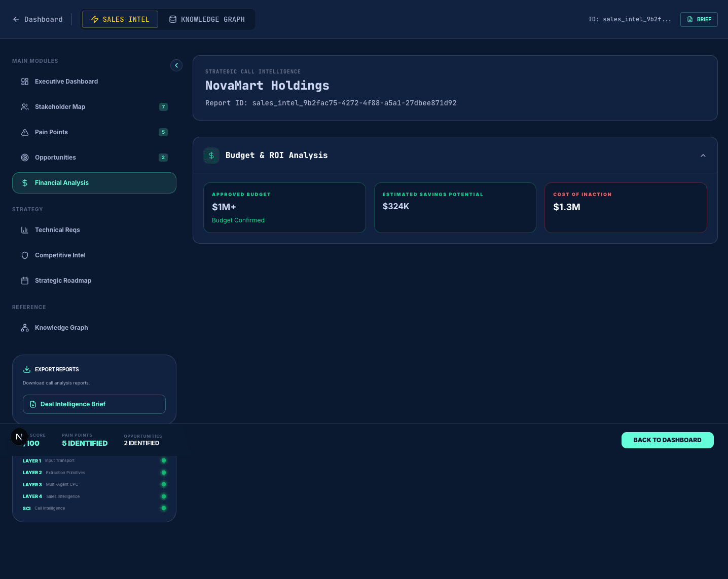Click the BACK TO DASHBOARD button
This screenshot has height=579, width=728.
point(667,440)
